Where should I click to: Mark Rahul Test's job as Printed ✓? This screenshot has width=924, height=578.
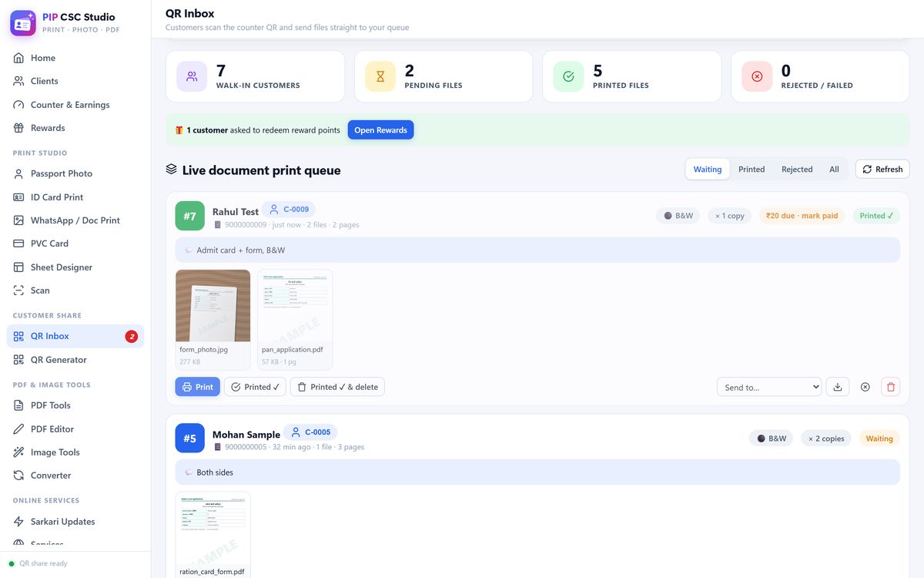255,387
